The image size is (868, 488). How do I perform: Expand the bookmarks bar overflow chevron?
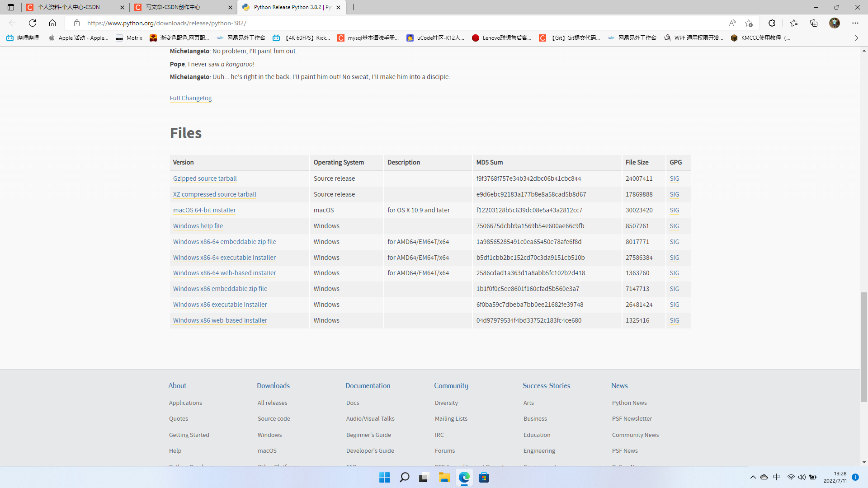coord(856,38)
